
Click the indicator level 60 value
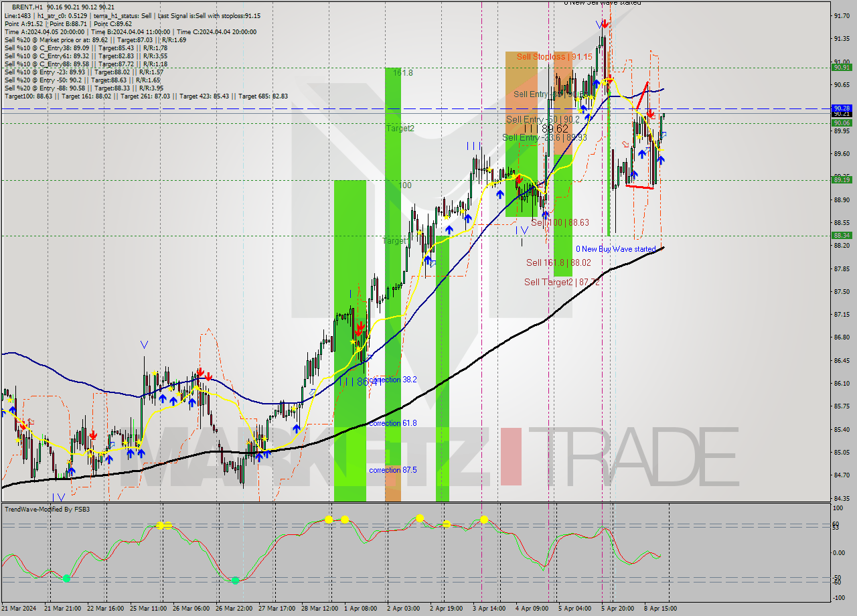836,524
